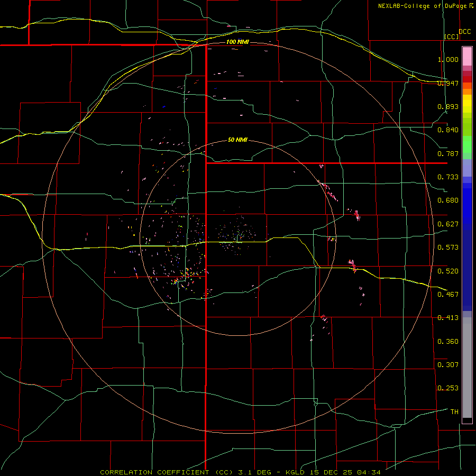Viewport: 476px width, 476px height.
Task: Click the NEXLAB-College of DuPage label
Action: pyautogui.click(x=423, y=6)
